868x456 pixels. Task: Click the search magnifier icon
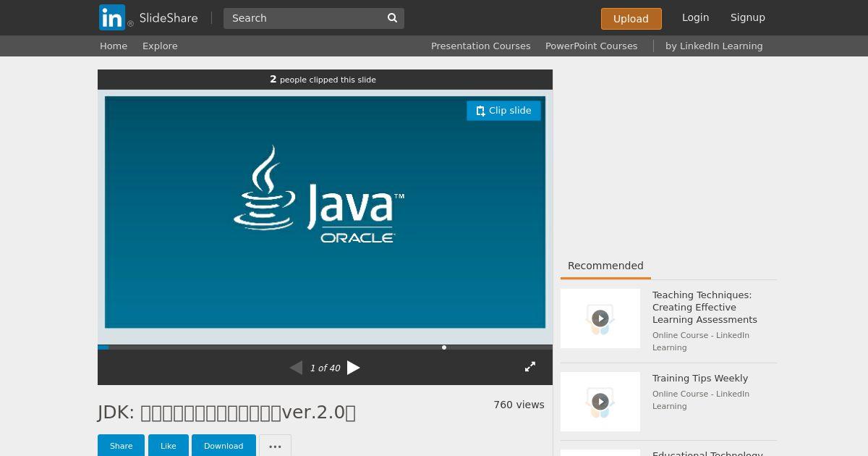coord(392,18)
